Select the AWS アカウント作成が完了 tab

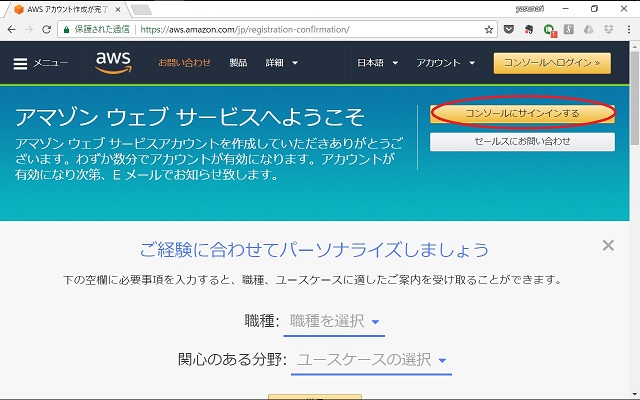[65, 9]
